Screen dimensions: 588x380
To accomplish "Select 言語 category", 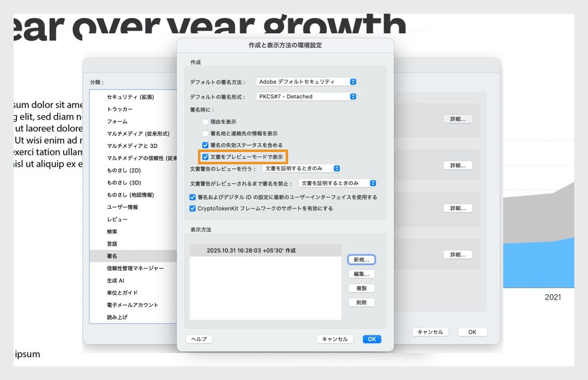I will coord(133,244).
